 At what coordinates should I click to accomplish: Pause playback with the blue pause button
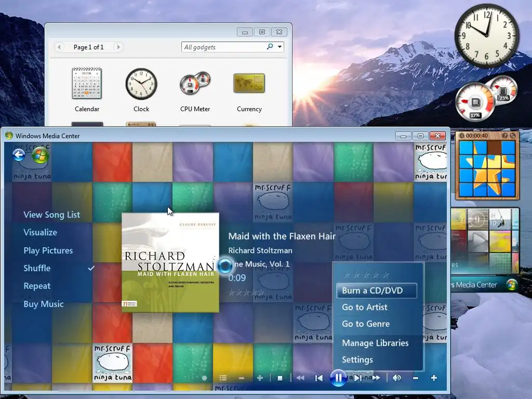point(338,378)
